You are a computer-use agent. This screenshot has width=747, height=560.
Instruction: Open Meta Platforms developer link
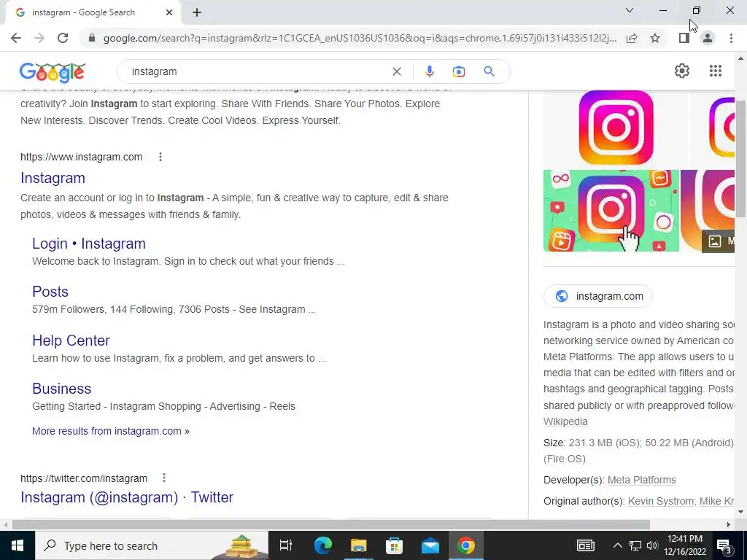pyautogui.click(x=642, y=480)
